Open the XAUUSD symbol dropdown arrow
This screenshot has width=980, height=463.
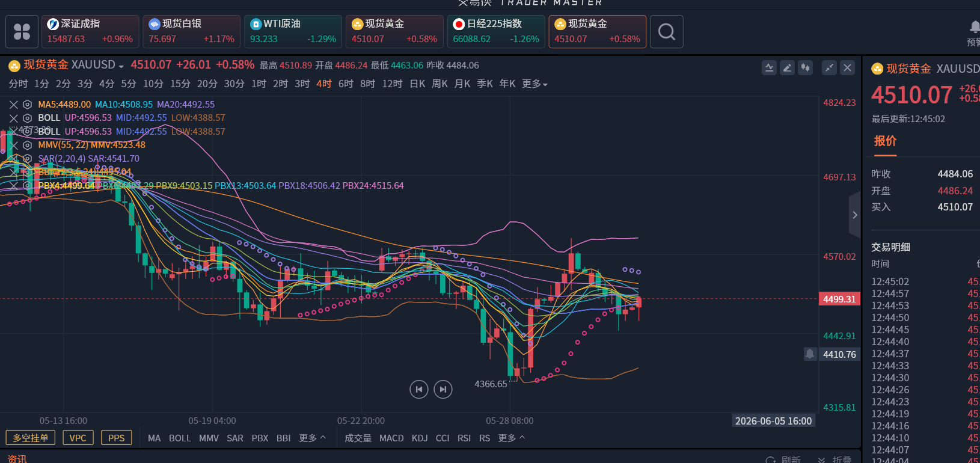pos(121,66)
